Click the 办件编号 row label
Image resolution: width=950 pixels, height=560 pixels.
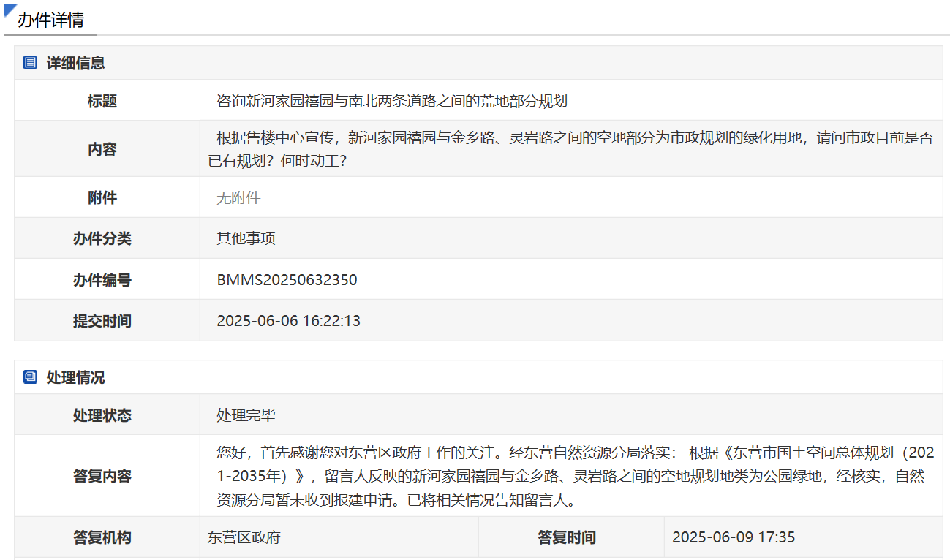pyautogui.click(x=102, y=280)
